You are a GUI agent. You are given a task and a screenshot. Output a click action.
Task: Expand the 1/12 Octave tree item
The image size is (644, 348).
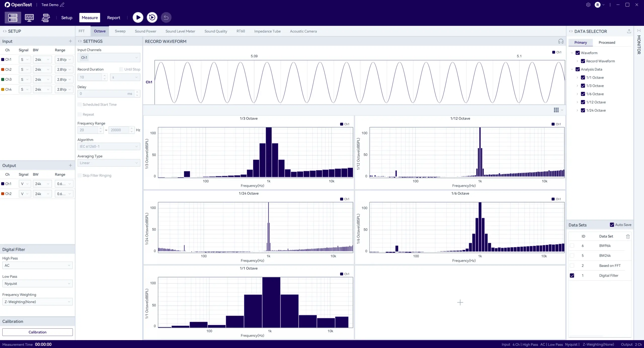click(578, 102)
